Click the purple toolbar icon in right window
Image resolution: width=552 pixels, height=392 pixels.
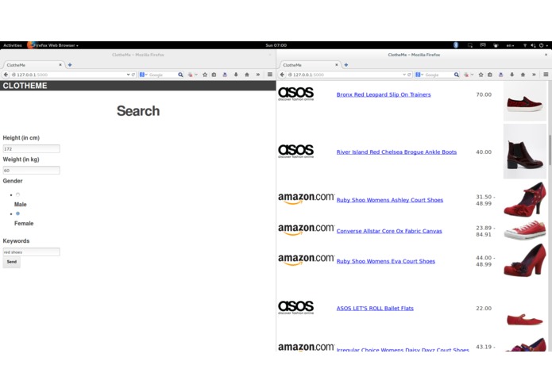[500, 75]
